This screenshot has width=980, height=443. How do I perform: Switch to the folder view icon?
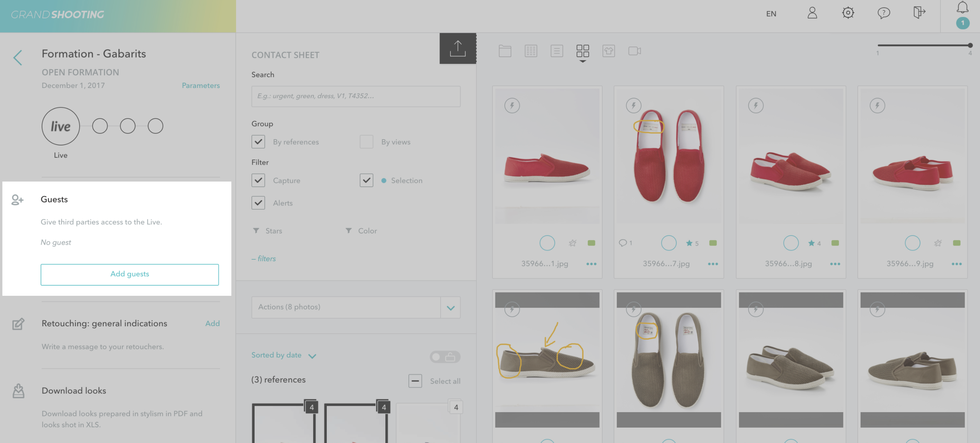tap(505, 51)
